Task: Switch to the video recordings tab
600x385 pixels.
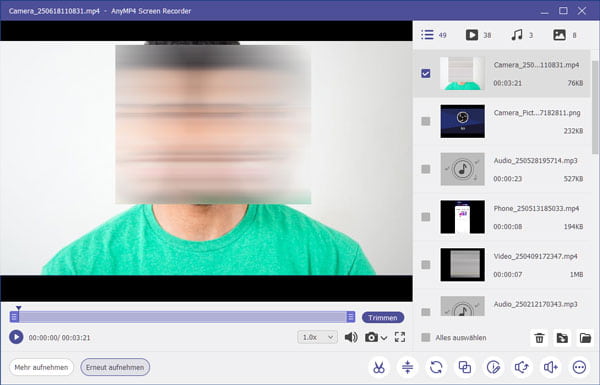Action: click(478, 35)
